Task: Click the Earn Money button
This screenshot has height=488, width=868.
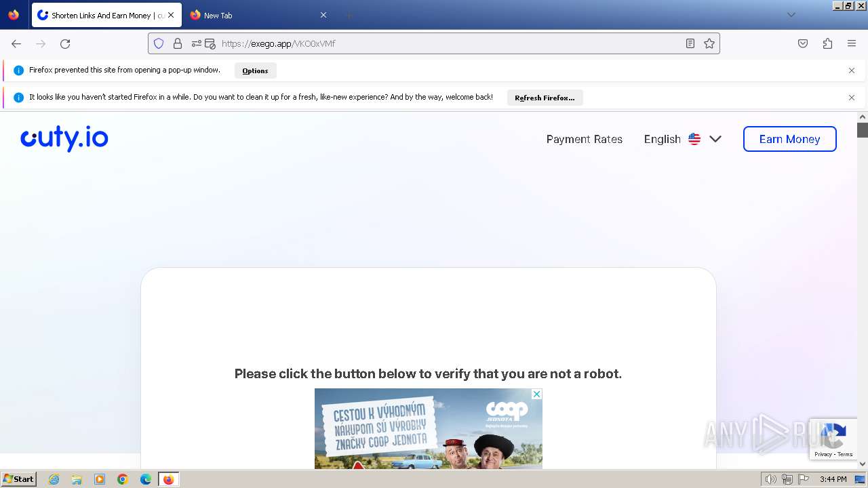Action: click(x=790, y=139)
